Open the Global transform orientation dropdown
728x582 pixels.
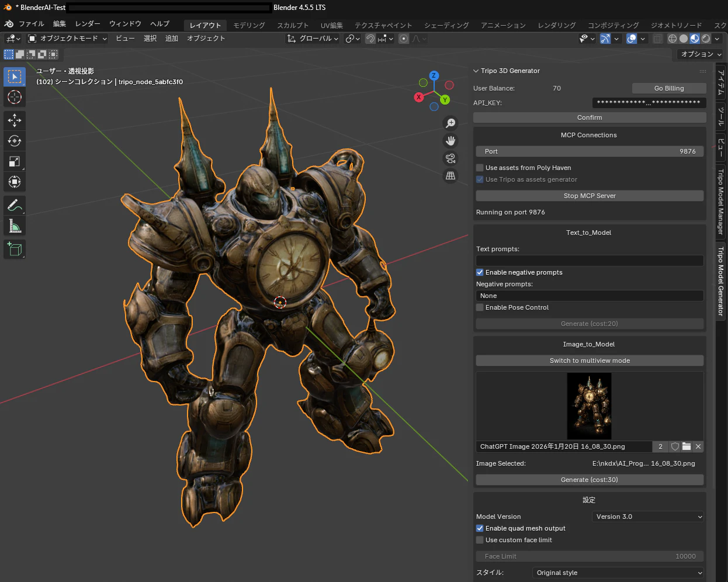313,39
